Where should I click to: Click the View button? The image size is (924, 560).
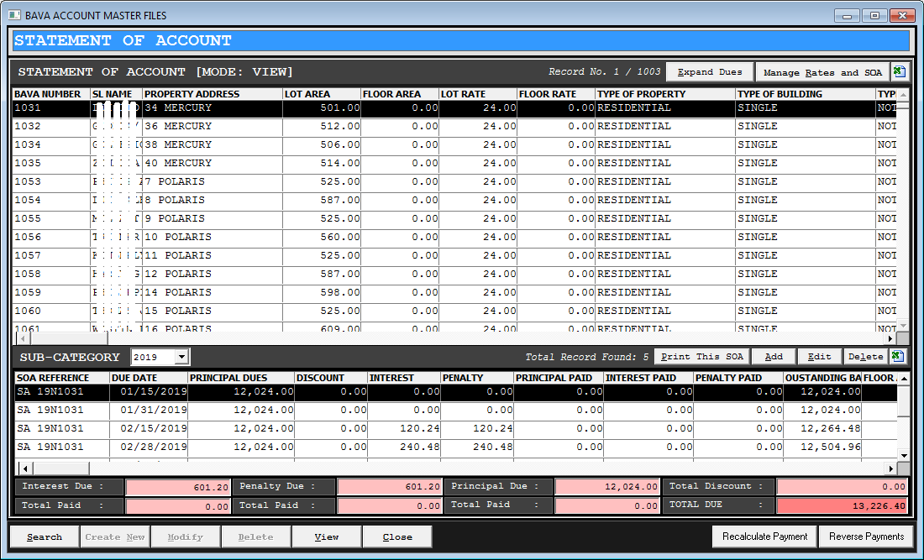[x=327, y=536]
